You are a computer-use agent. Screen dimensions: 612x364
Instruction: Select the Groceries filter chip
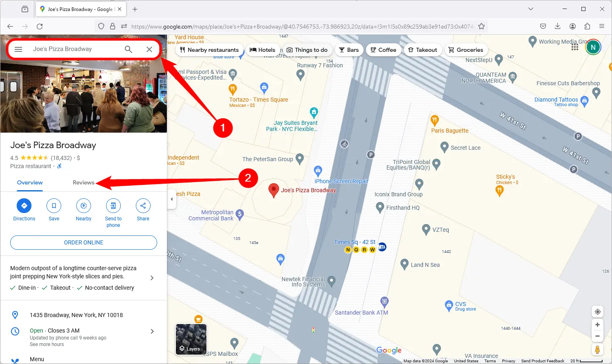(466, 50)
